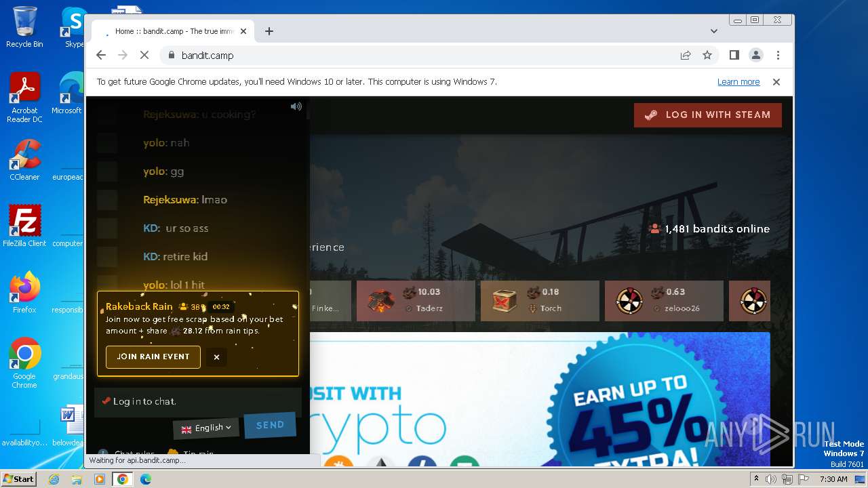The image size is (868, 488).
Task: Open Windows Explorer folder in taskbar
Action: 77,479
